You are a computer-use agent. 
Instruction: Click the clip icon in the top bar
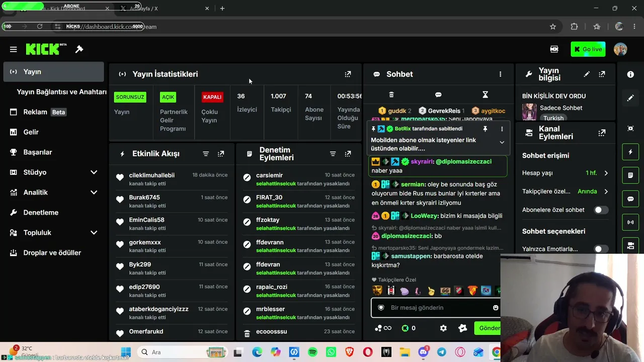click(554, 49)
